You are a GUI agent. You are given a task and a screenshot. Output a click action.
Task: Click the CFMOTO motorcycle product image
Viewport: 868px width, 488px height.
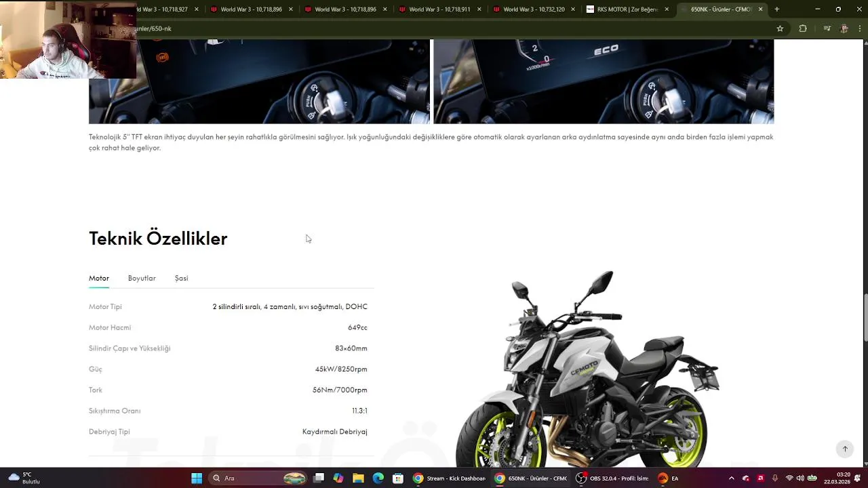coord(587,369)
